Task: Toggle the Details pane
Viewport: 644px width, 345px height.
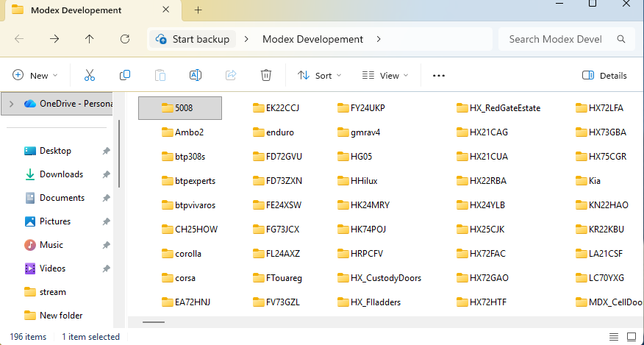Action: point(604,75)
